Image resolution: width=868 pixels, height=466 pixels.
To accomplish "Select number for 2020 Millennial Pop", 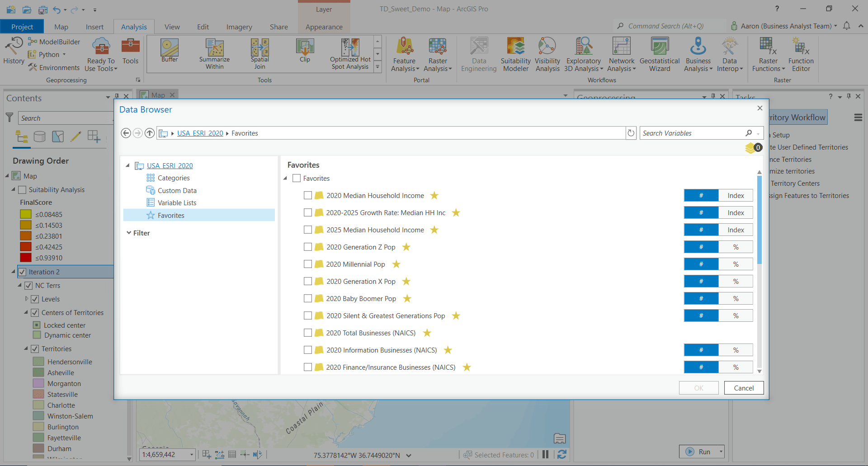I will (701, 264).
